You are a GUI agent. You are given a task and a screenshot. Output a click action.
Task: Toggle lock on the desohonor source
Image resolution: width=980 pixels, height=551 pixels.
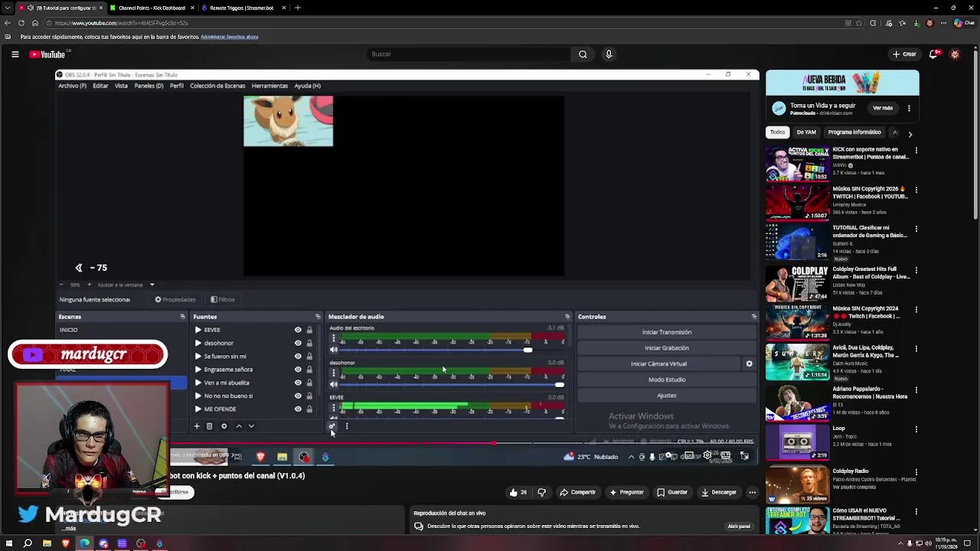point(309,343)
